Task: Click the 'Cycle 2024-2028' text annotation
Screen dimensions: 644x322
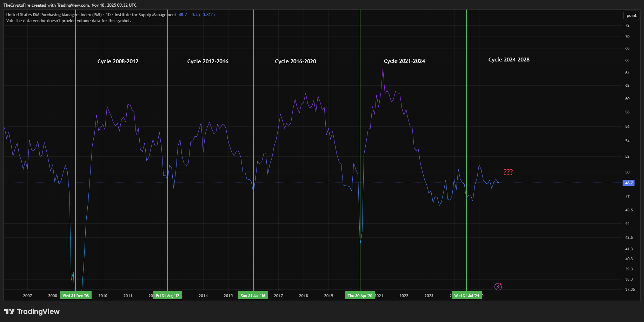Action: coord(509,59)
